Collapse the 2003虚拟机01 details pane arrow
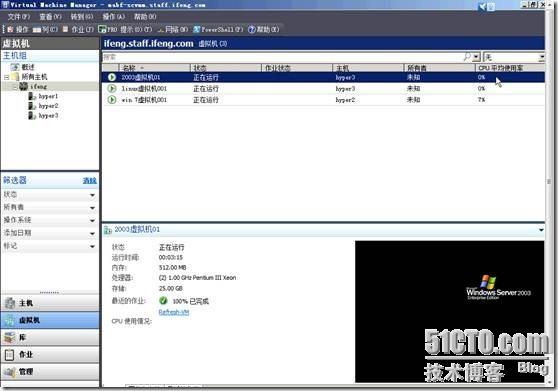This screenshot has height=391, width=558. pyautogui.click(x=541, y=230)
